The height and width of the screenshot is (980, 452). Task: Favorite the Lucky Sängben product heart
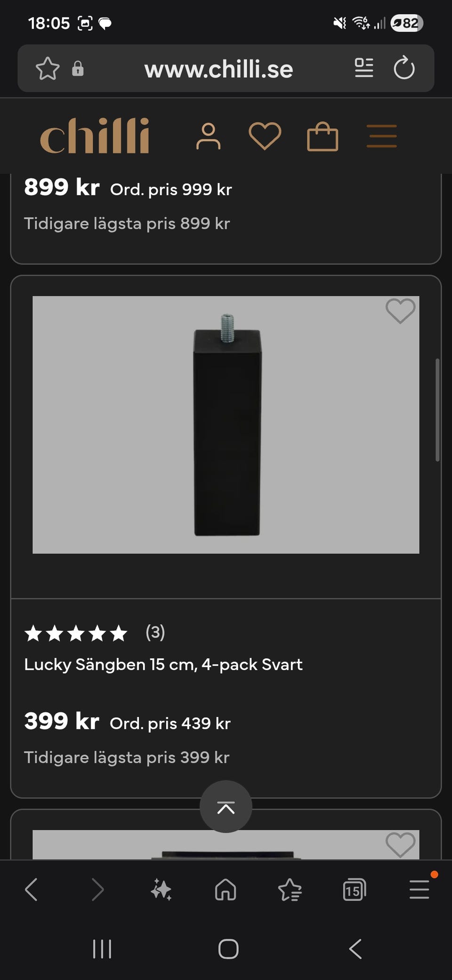point(400,311)
